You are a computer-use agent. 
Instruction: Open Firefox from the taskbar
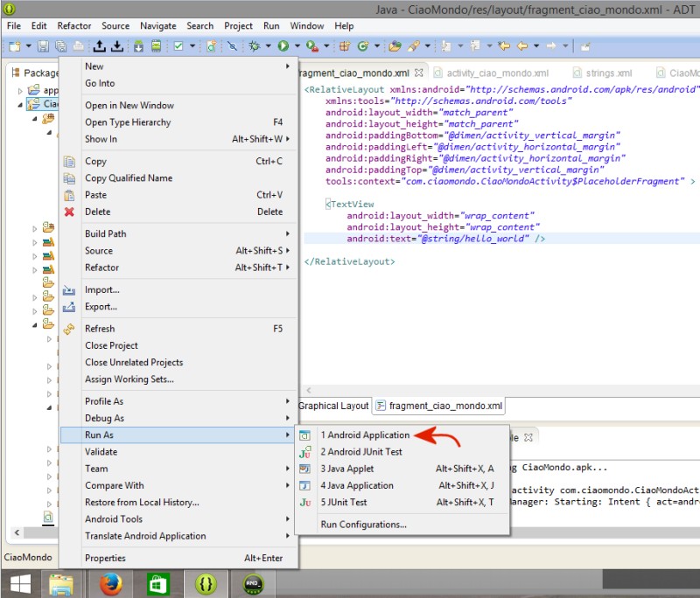111,583
